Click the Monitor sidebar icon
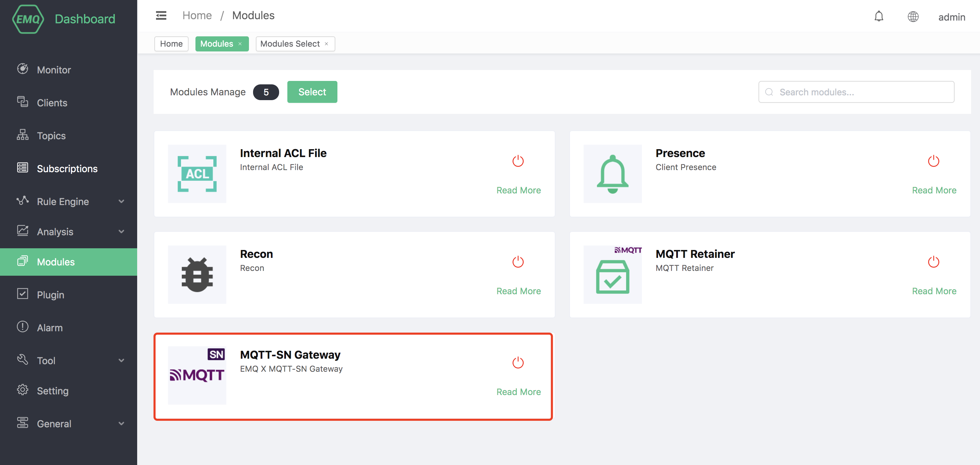Screen dimensions: 980x465 pos(22,69)
